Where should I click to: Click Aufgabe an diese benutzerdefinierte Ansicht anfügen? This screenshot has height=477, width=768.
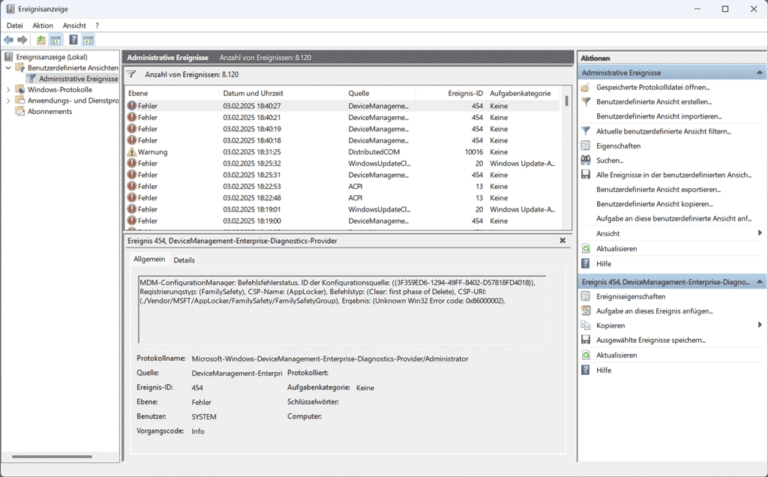click(x=673, y=218)
